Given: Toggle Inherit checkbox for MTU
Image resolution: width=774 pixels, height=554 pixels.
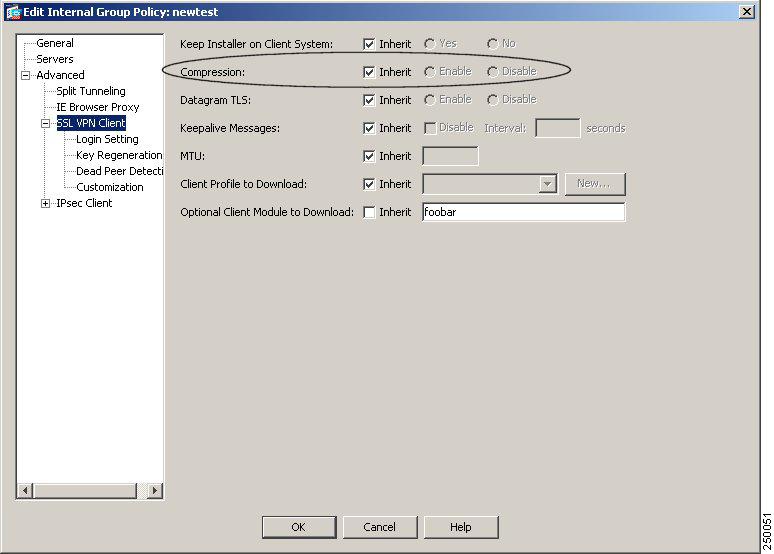Looking at the screenshot, I should point(369,156).
